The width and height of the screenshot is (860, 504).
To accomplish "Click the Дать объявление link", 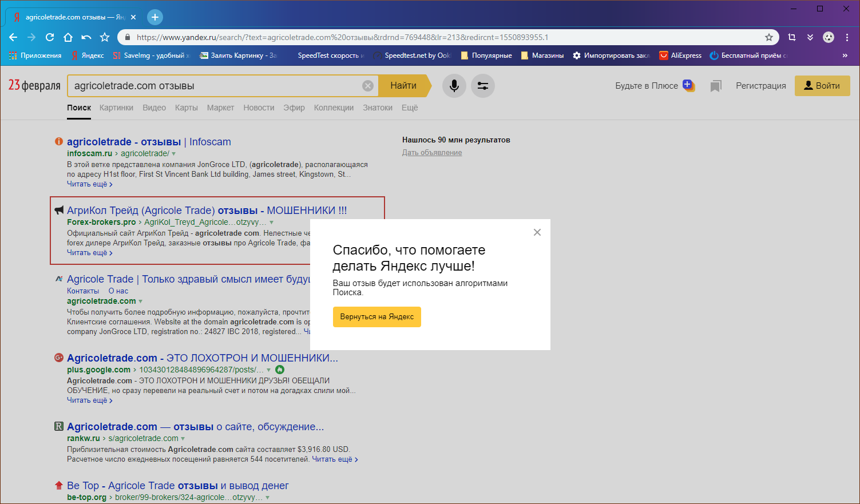I will (x=432, y=153).
